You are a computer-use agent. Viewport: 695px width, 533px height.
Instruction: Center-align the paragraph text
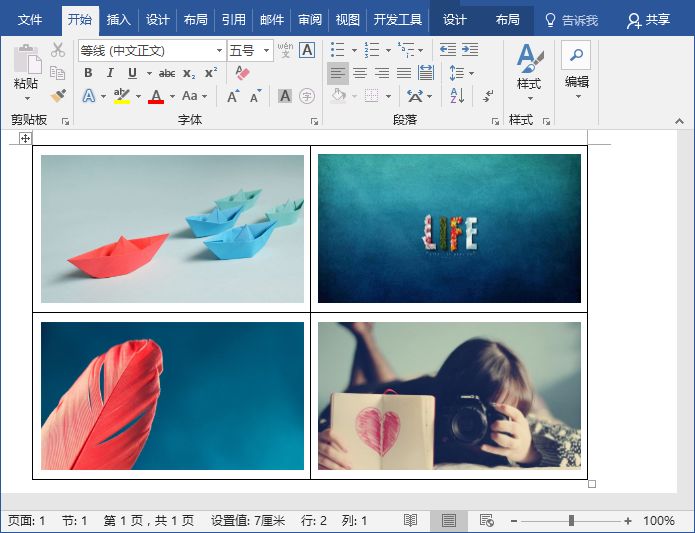360,73
